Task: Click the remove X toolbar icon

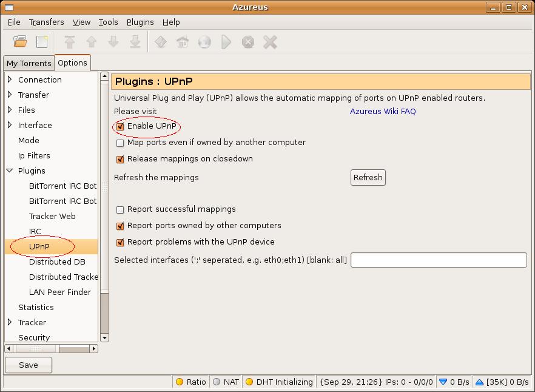Action: click(270, 42)
